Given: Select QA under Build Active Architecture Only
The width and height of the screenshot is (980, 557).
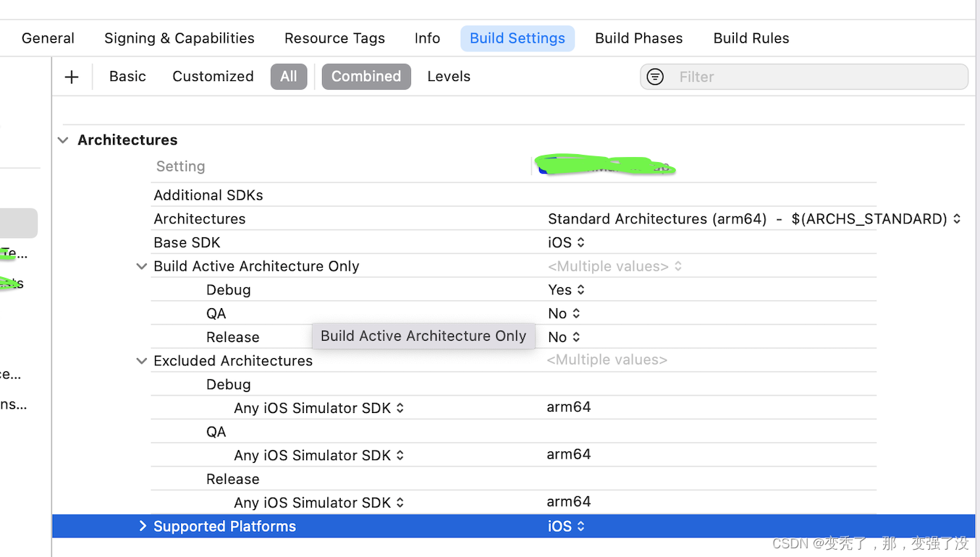Looking at the screenshot, I should [x=216, y=314].
